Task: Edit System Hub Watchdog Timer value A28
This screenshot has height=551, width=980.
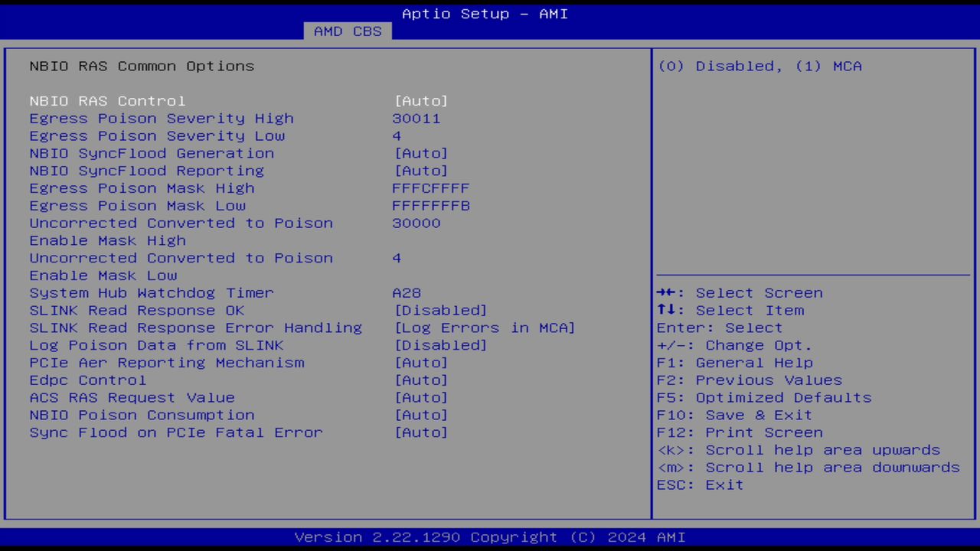Action: [x=407, y=293]
